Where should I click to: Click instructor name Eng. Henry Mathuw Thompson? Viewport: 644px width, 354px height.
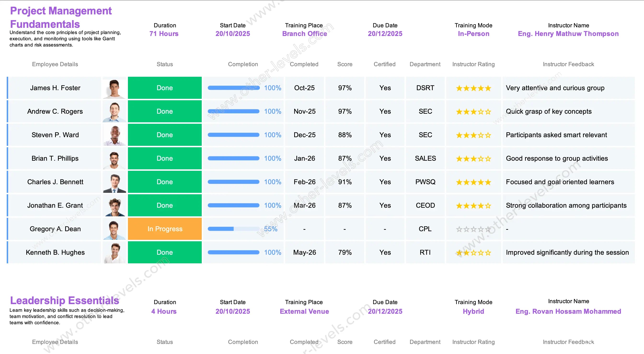pos(568,34)
